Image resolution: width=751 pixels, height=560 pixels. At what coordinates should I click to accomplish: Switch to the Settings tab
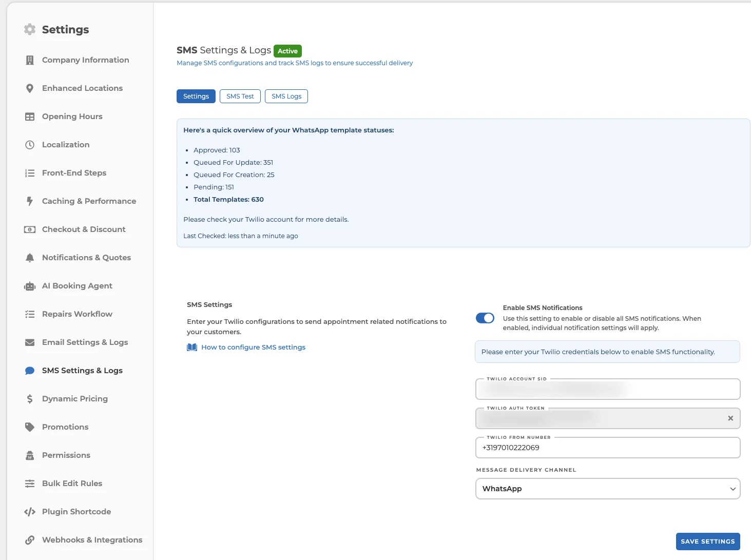[x=196, y=96]
